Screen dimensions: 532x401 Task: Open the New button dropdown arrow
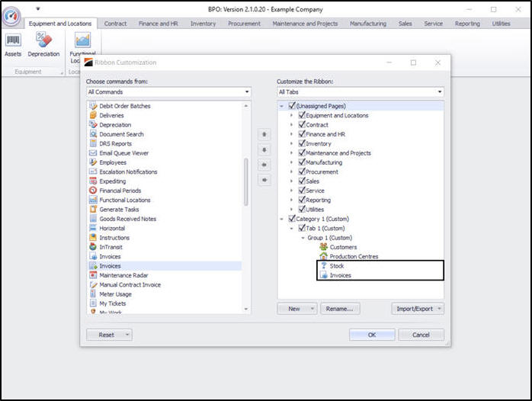(312, 309)
